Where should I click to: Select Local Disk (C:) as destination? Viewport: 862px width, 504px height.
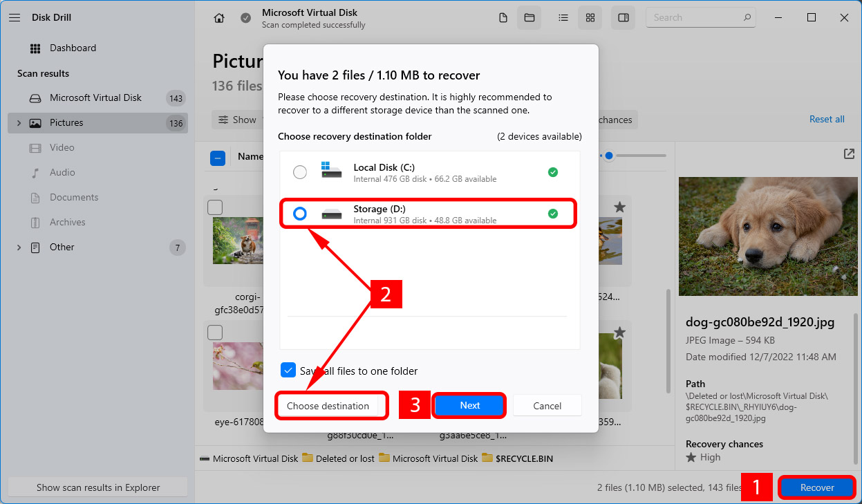(299, 172)
